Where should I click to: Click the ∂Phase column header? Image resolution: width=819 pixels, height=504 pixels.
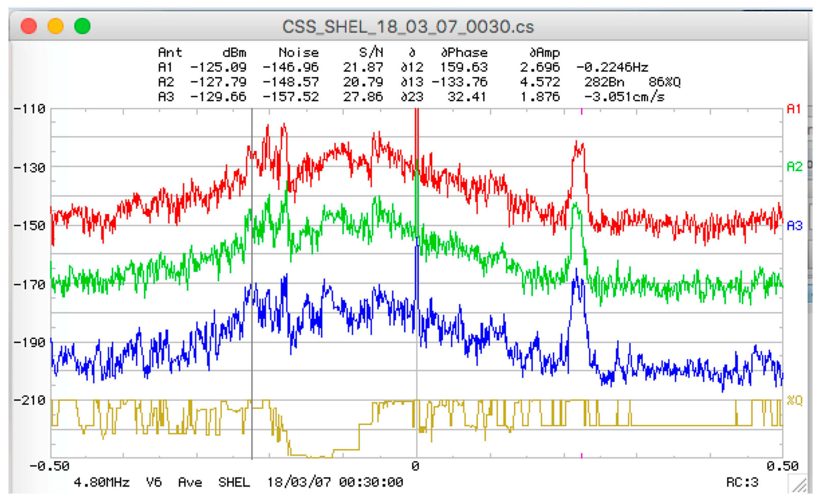point(464,53)
